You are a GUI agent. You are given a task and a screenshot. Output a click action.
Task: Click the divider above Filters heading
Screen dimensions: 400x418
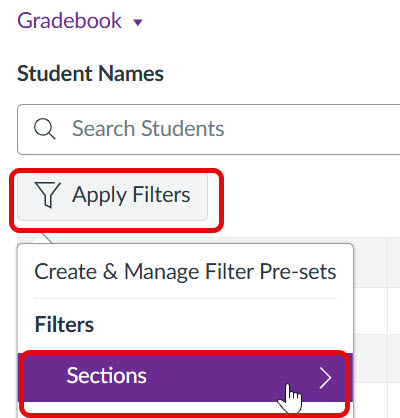[x=185, y=299]
